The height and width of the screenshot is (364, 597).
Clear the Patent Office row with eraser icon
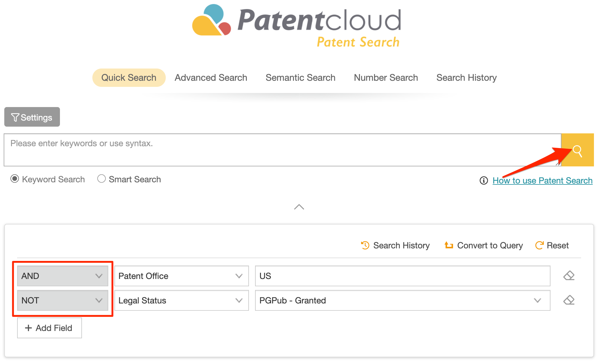tap(569, 276)
